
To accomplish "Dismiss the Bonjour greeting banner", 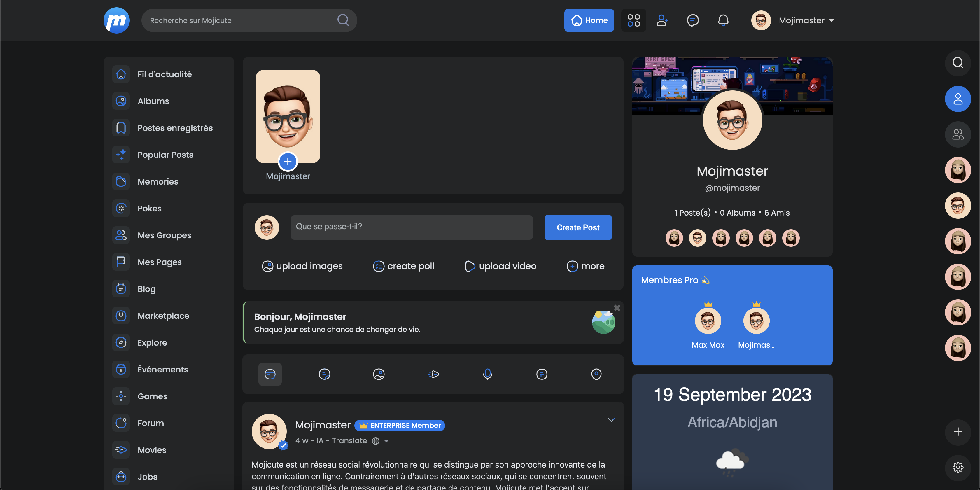I will point(617,308).
